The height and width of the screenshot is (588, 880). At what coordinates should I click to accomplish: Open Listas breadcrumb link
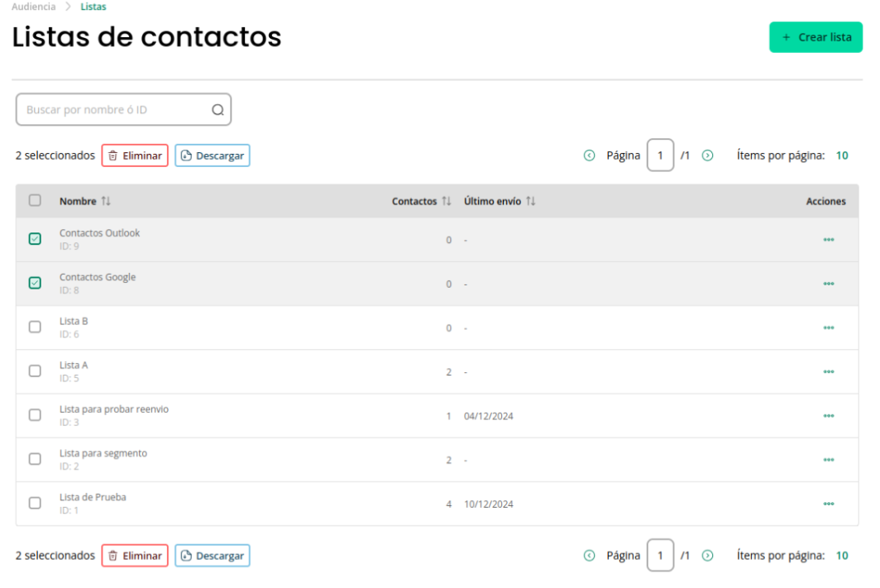coord(93,7)
